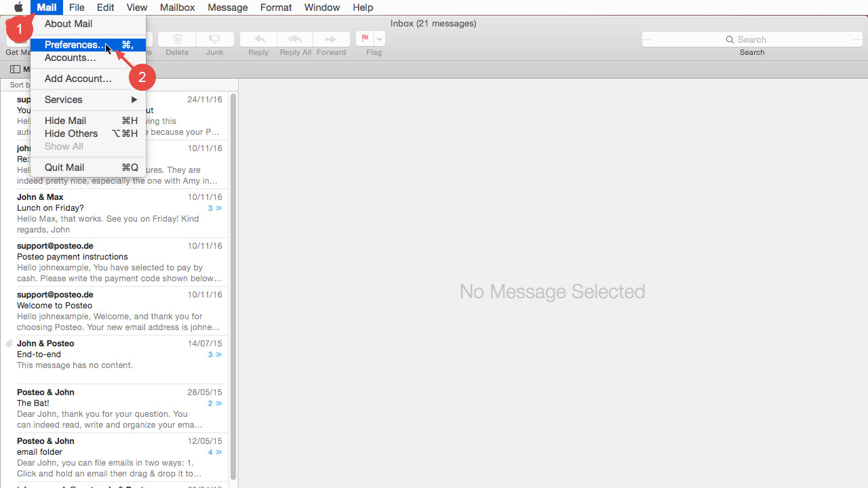
Task: Choose Quit Mail from the menu
Action: [x=64, y=167]
